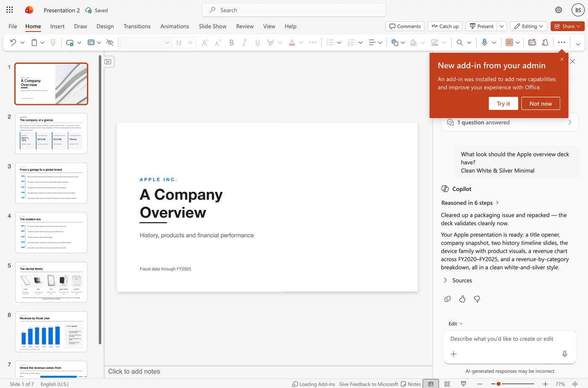
Task: Switch to Normal view
Action: click(x=430, y=384)
